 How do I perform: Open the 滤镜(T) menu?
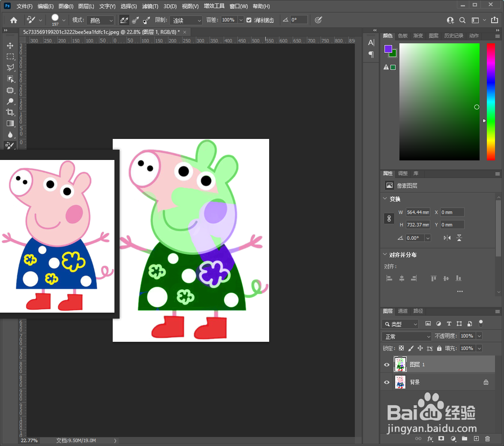pyautogui.click(x=150, y=6)
